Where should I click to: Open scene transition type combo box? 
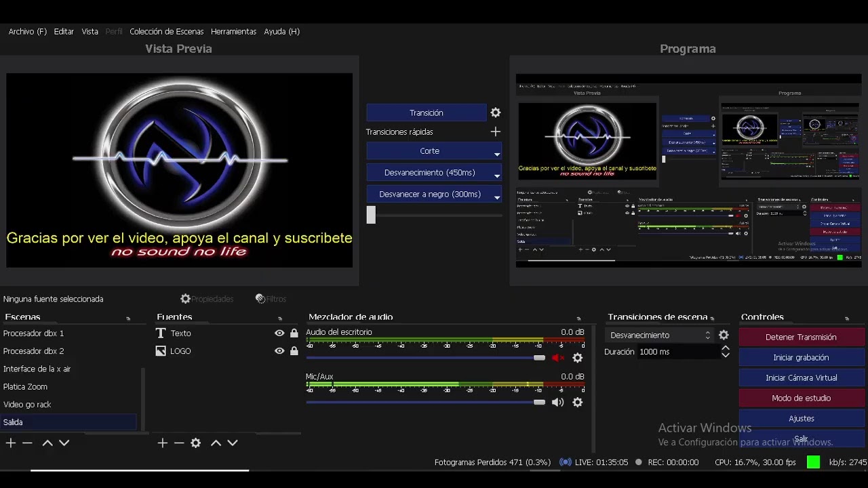click(x=659, y=335)
